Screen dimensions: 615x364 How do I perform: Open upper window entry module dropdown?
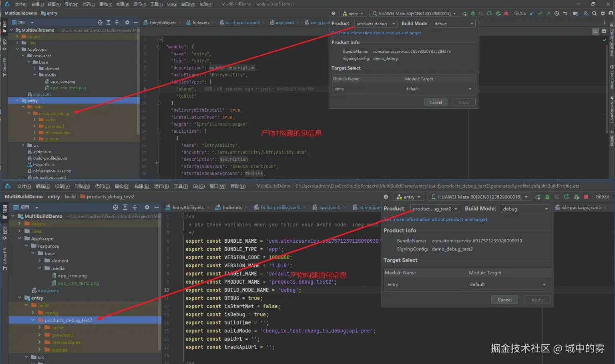(x=353, y=13)
